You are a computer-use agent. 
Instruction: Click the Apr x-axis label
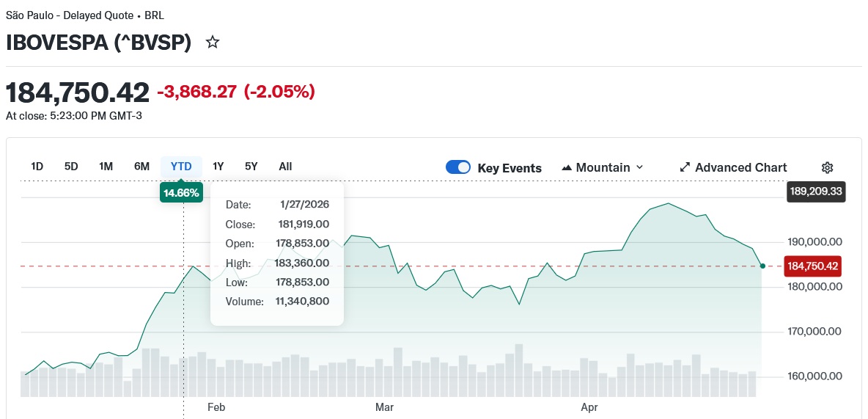pyautogui.click(x=589, y=407)
